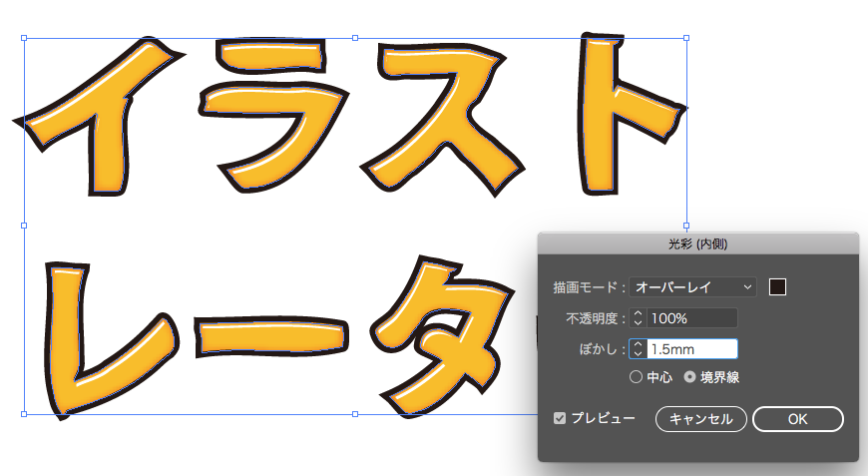The height and width of the screenshot is (476, 868).
Task: Click the bottom-left selection handle
Action: coord(24,414)
